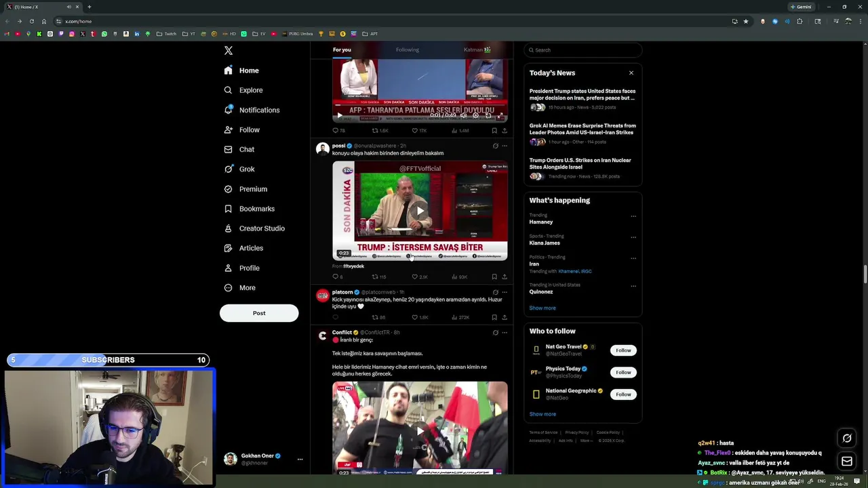Play the Trump İstersem Savaş Biter video
868x488 pixels.
[x=420, y=211]
